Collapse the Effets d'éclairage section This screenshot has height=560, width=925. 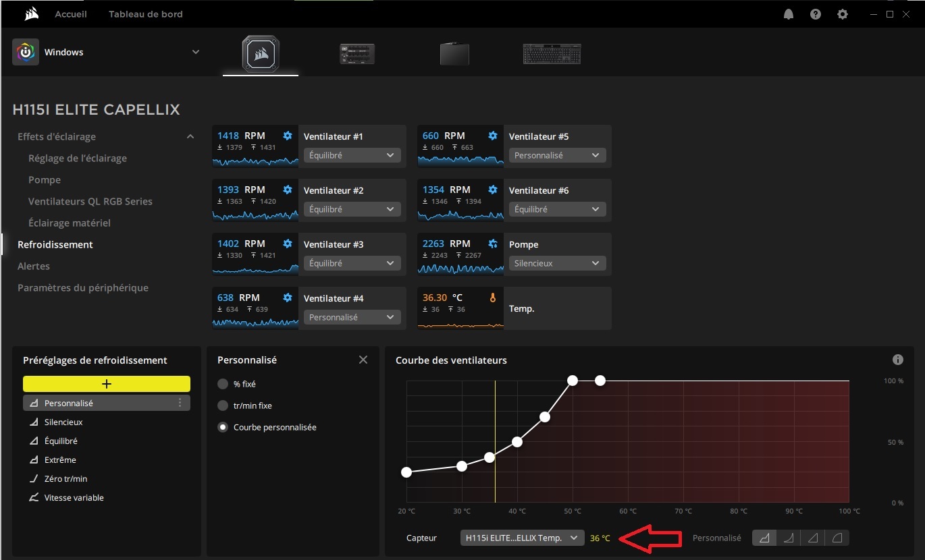click(x=190, y=136)
